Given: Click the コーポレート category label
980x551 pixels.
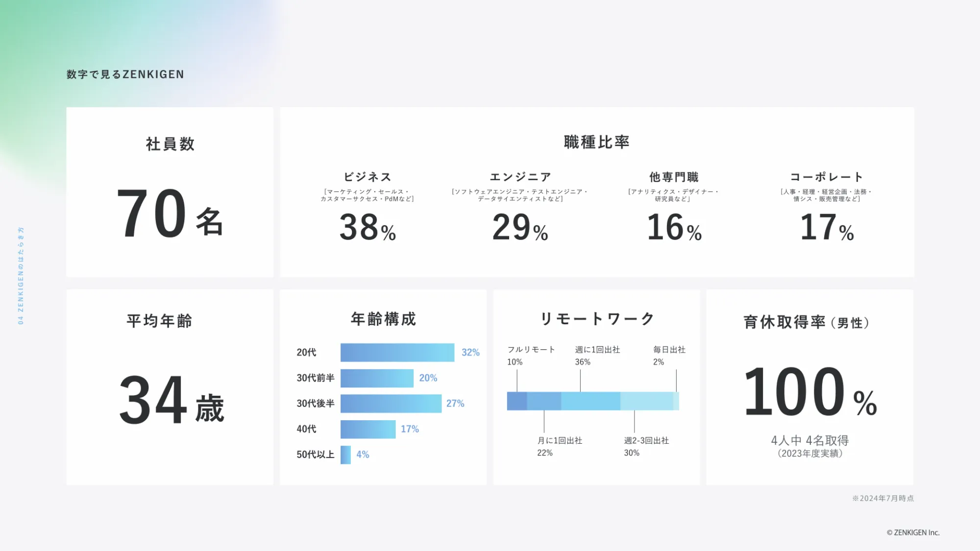Looking at the screenshot, I should (x=827, y=177).
